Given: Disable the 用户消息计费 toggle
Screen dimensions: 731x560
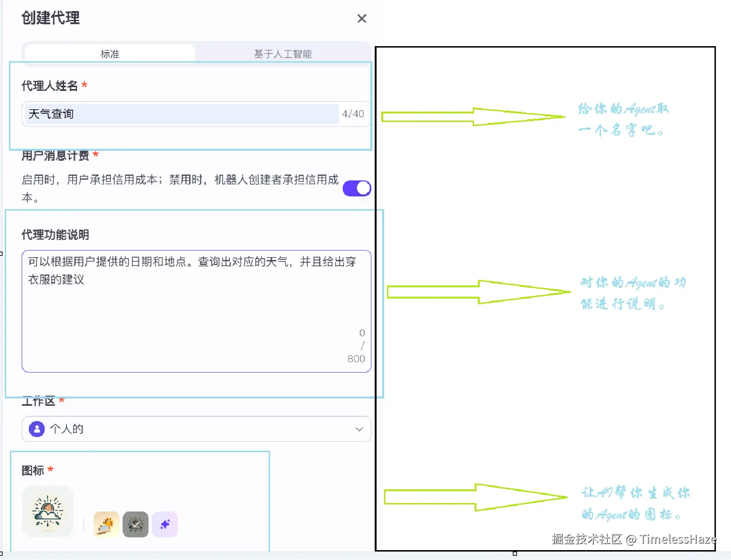Looking at the screenshot, I should click(x=357, y=188).
